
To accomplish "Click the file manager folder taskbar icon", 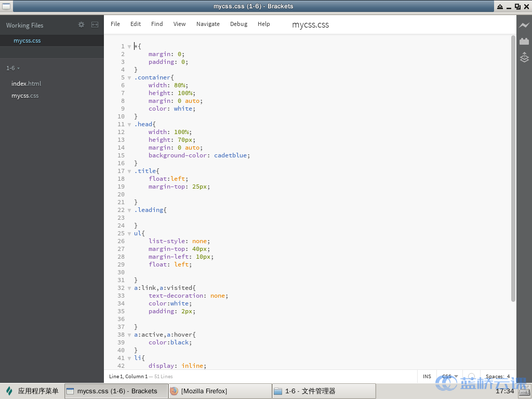I will coord(278,391).
